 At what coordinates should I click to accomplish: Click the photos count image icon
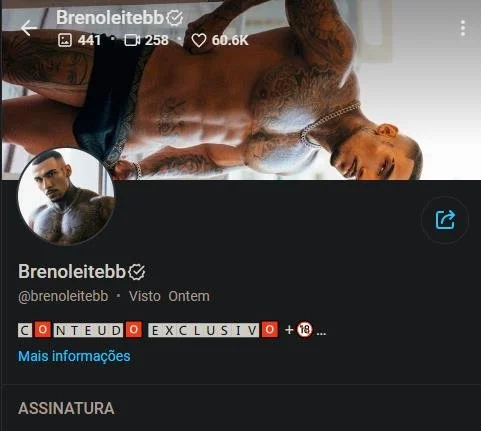[65, 40]
